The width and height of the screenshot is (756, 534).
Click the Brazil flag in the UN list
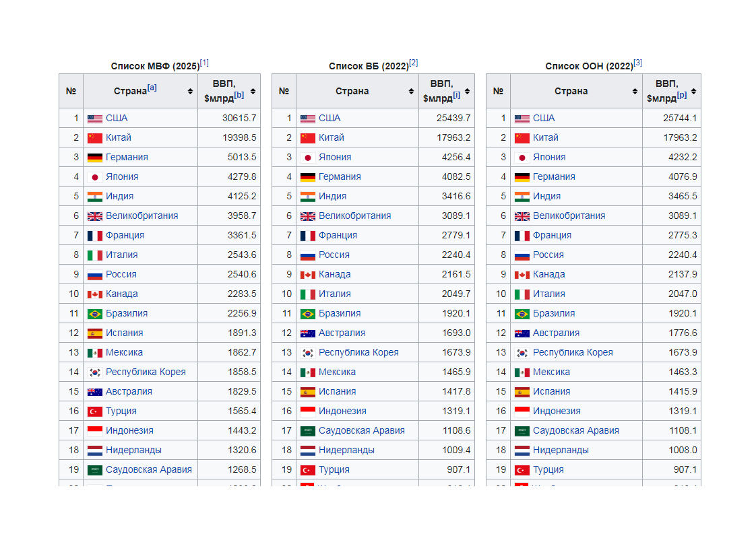coord(522,314)
